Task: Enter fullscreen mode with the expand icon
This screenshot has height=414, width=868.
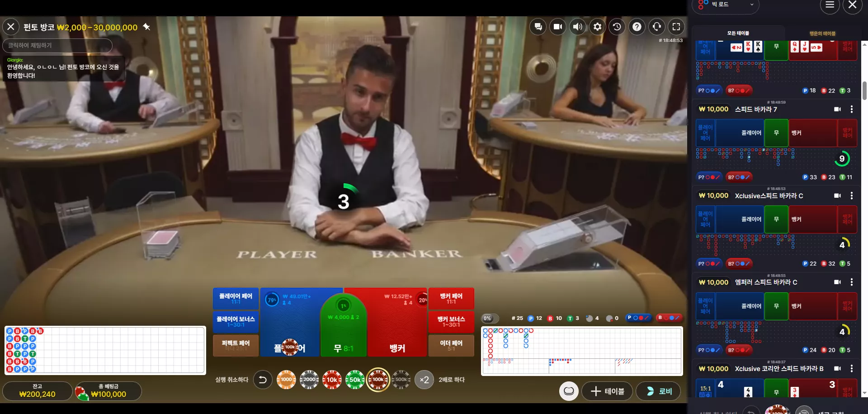Action: click(x=676, y=27)
